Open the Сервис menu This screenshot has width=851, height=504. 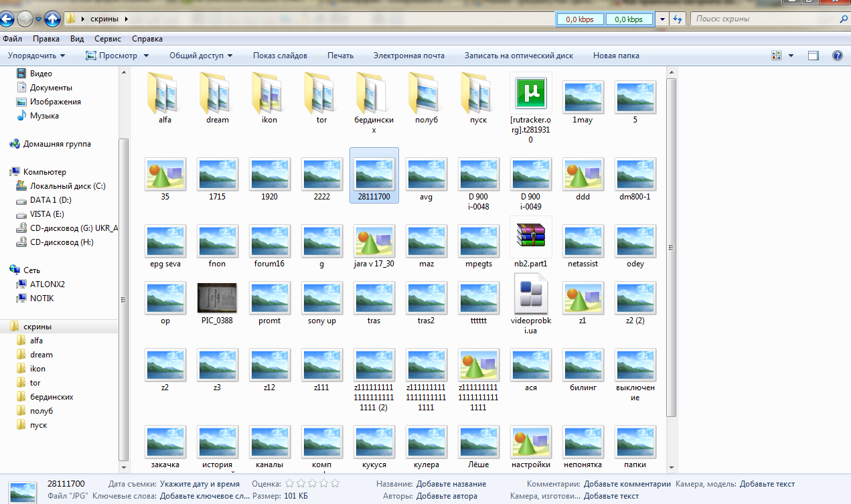[108, 39]
